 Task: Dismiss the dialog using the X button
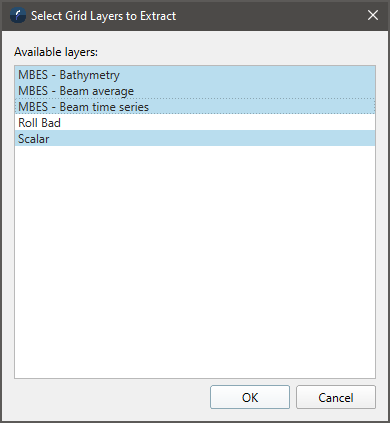click(x=373, y=15)
